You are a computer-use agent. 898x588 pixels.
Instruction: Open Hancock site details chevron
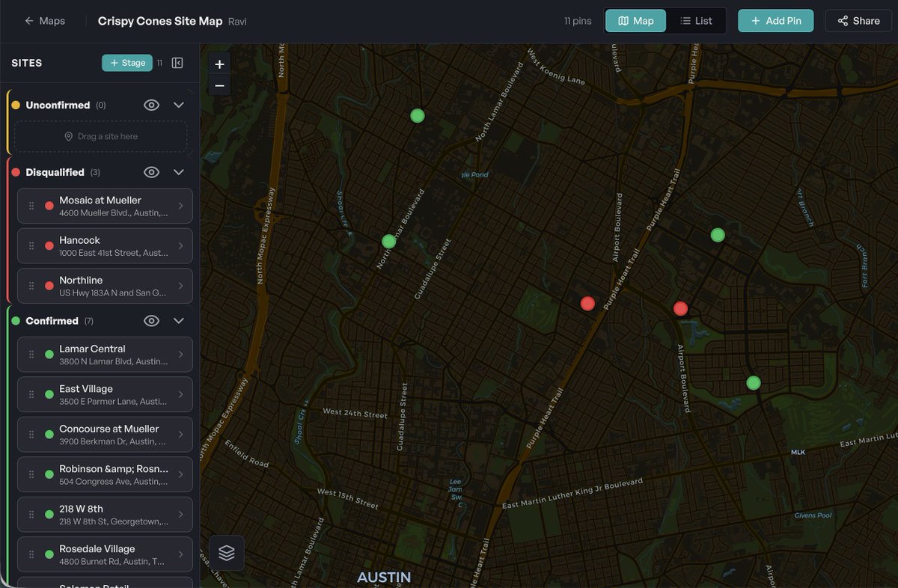click(180, 245)
